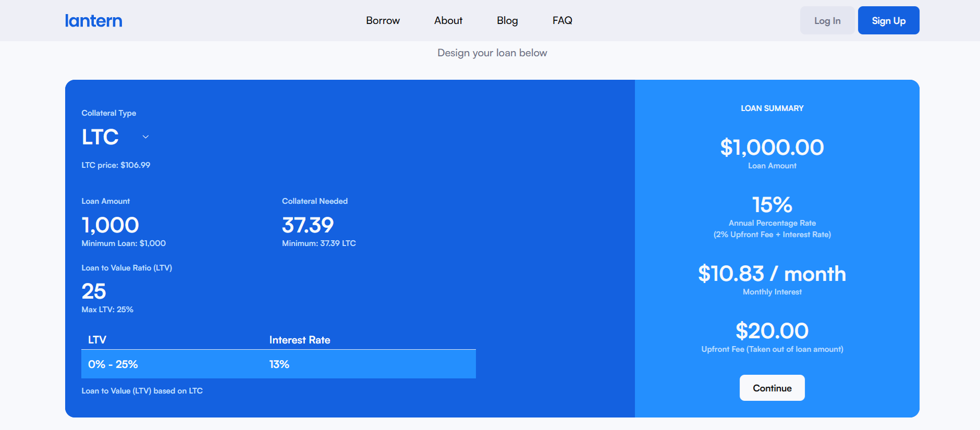Open the FAQ page
This screenshot has width=980, height=430.
click(x=562, y=20)
